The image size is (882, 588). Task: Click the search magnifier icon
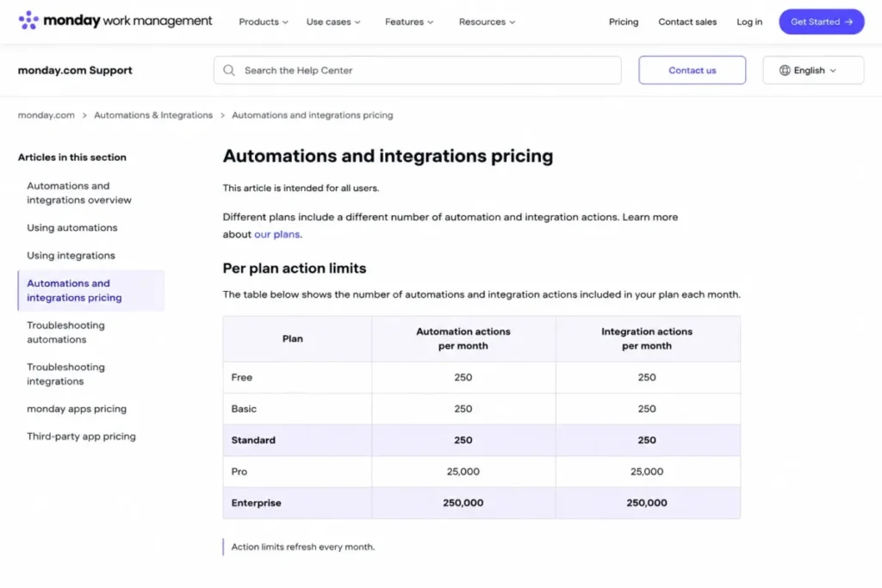coord(229,71)
